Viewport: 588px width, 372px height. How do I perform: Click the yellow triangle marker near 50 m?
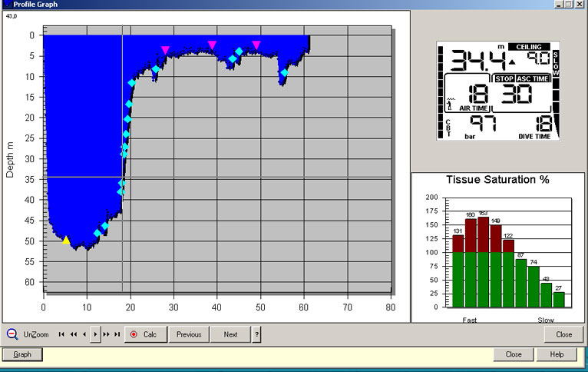pos(65,240)
